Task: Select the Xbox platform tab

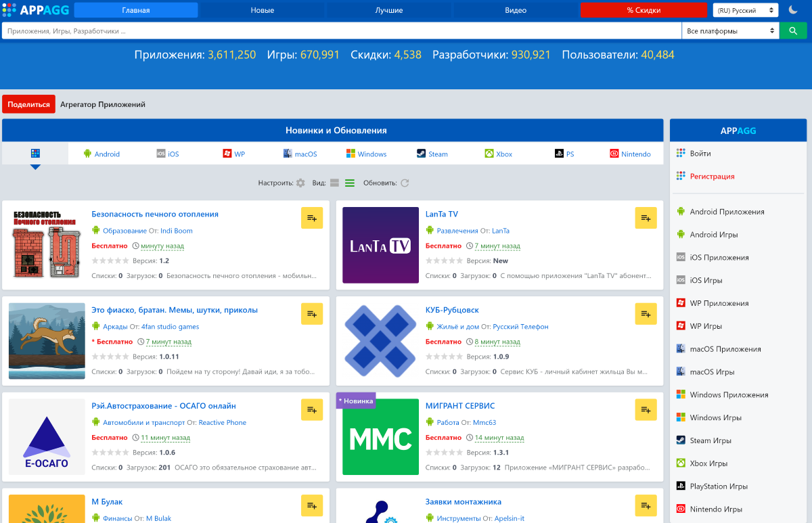Action: tap(498, 154)
